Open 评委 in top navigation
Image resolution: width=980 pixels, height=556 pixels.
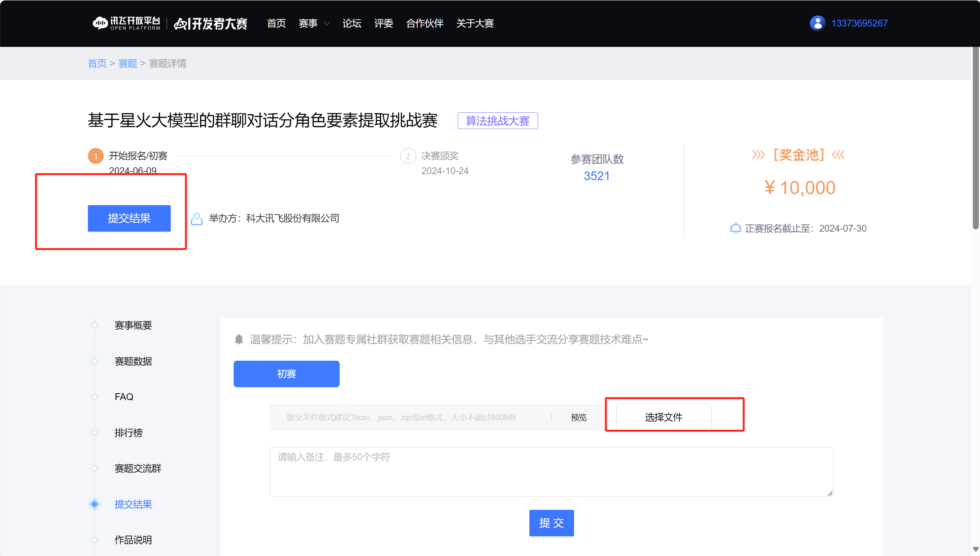tap(384, 23)
